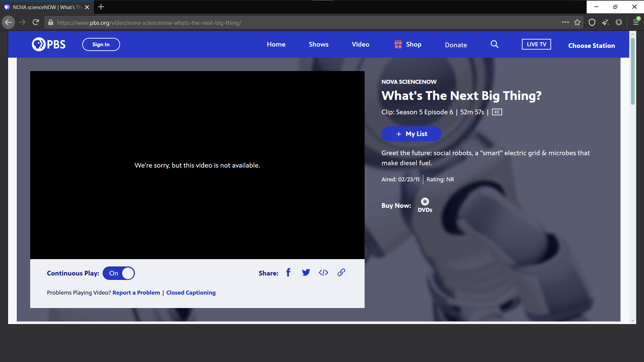This screenshot has width=644, height=362.
Task: Bookmark this page with the star
Action: (x=577, y=22)
